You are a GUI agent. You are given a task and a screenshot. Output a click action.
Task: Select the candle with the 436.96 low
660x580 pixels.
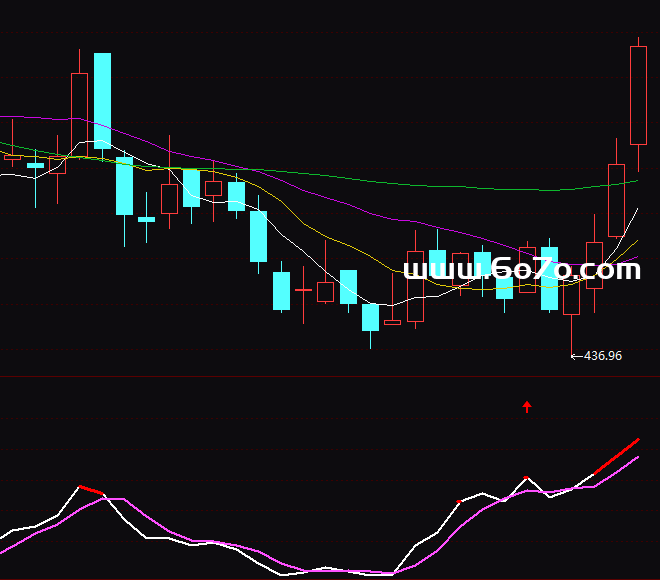point(571,299)
